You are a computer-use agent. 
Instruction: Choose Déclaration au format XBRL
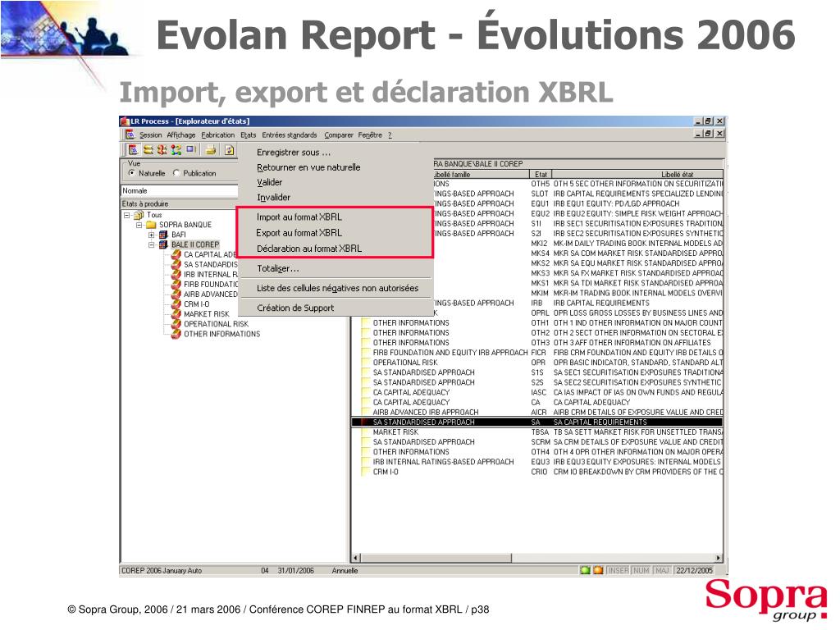pyautogui.click(x=309, y=249)
